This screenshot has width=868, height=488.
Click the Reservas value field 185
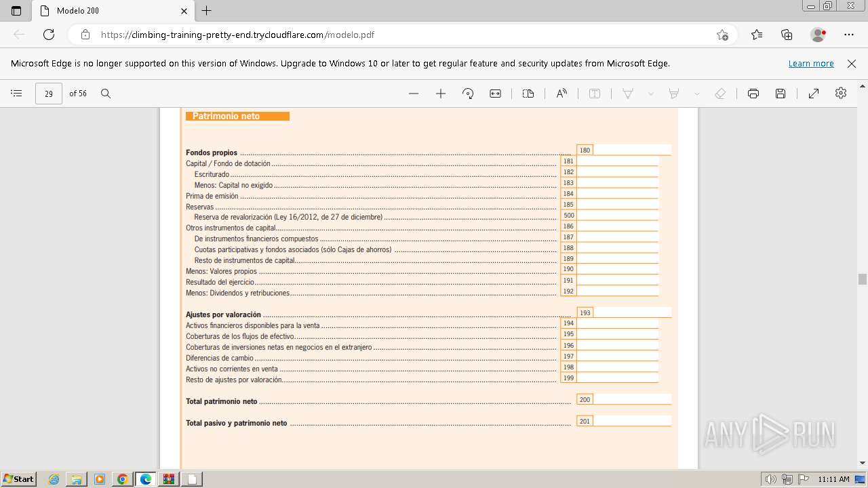[617, 205]
